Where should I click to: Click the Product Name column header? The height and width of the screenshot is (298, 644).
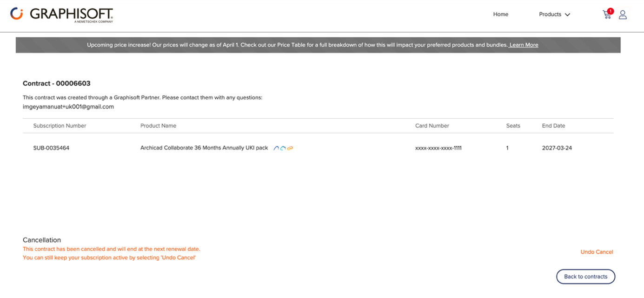click(x=158, y=126)
